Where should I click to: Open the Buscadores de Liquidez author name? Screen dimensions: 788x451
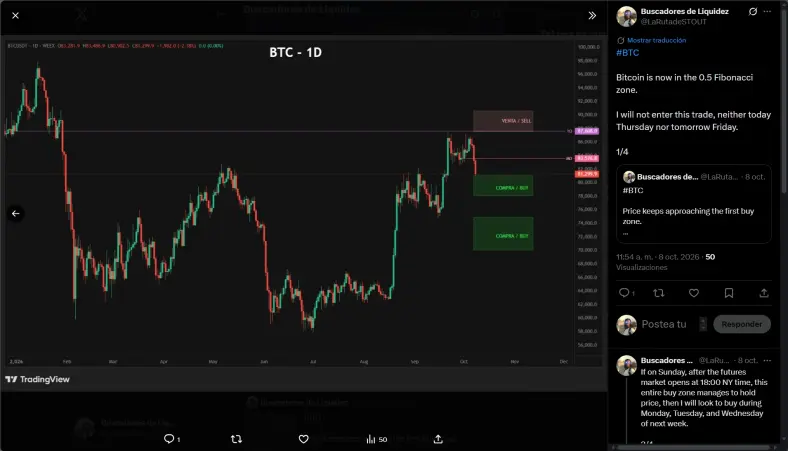coord(684,11)
